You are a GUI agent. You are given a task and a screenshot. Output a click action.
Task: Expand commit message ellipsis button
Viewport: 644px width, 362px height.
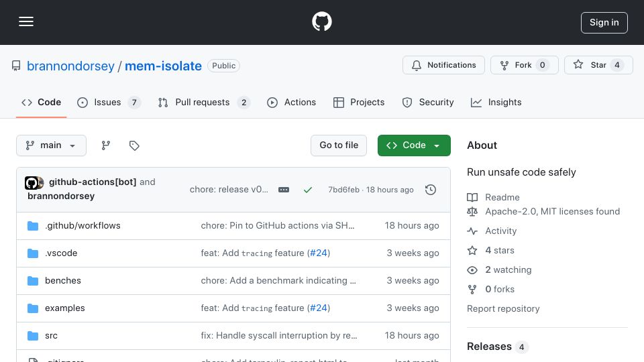[x=283, y=190]
